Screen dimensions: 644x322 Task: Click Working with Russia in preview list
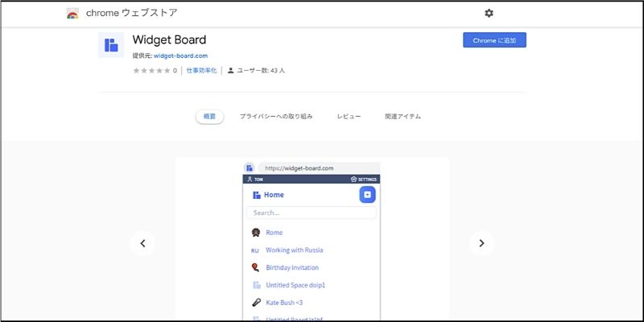[295, 250]
